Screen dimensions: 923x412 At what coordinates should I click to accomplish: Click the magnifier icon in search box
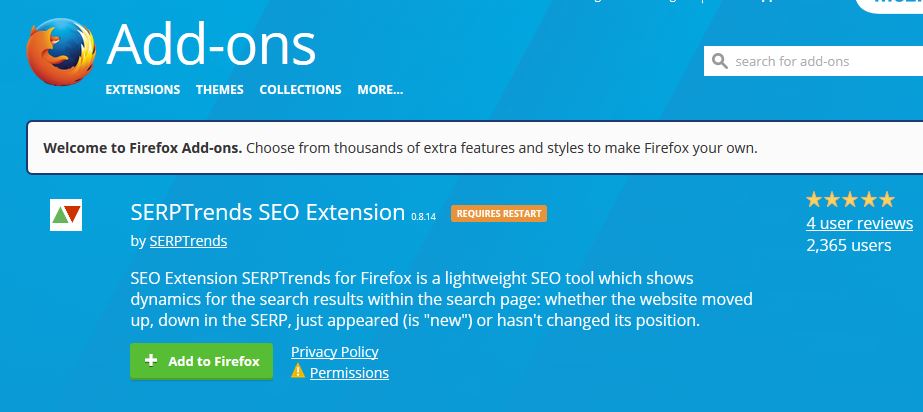tap(719, 62)
